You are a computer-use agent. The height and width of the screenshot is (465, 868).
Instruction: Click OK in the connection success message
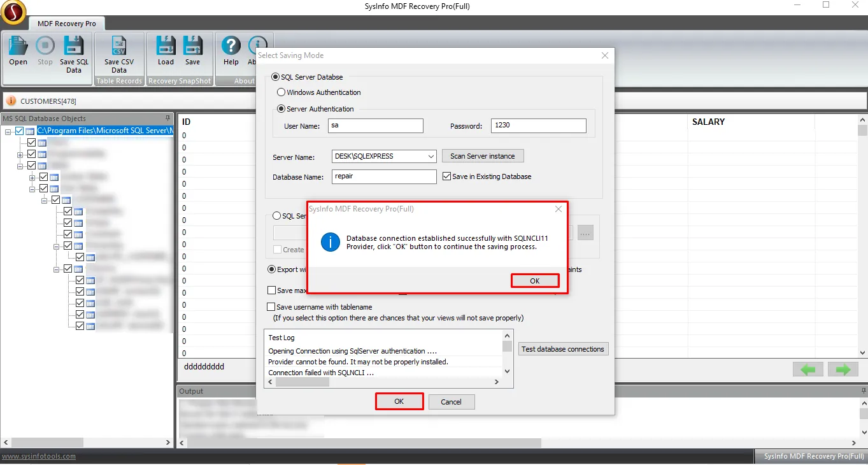[535, 281]
